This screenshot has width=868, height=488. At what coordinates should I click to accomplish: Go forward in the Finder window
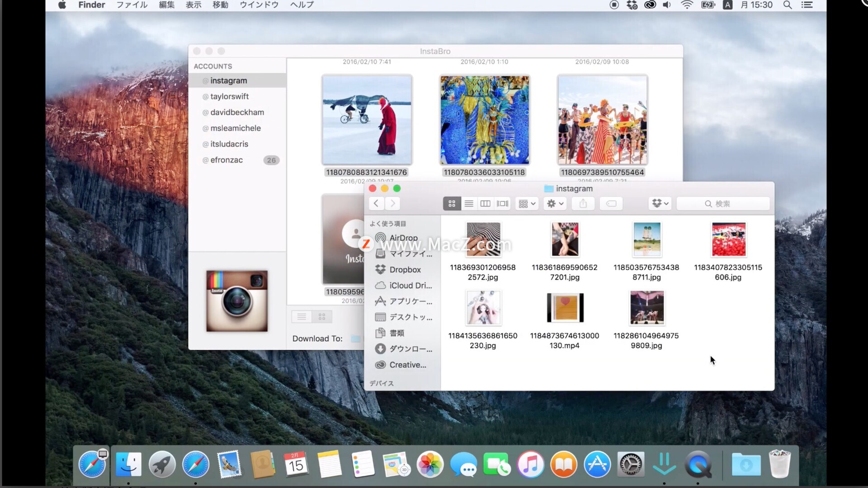[393, 203]
